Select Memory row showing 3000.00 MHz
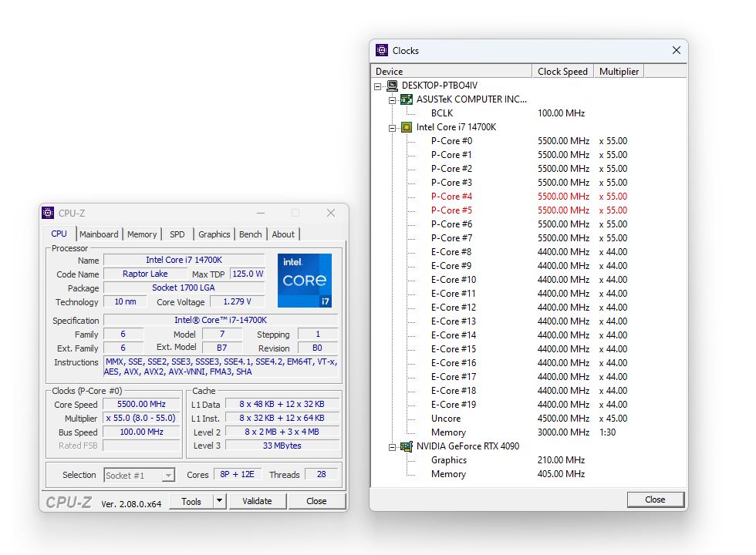The width and height of the screenshot is (756, 555). click(529, 432)
